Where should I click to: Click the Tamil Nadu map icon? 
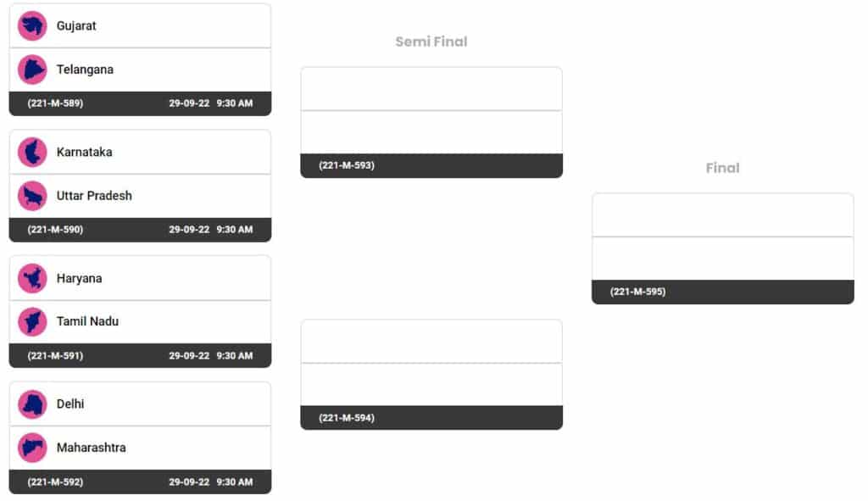[x=32, y=321]
